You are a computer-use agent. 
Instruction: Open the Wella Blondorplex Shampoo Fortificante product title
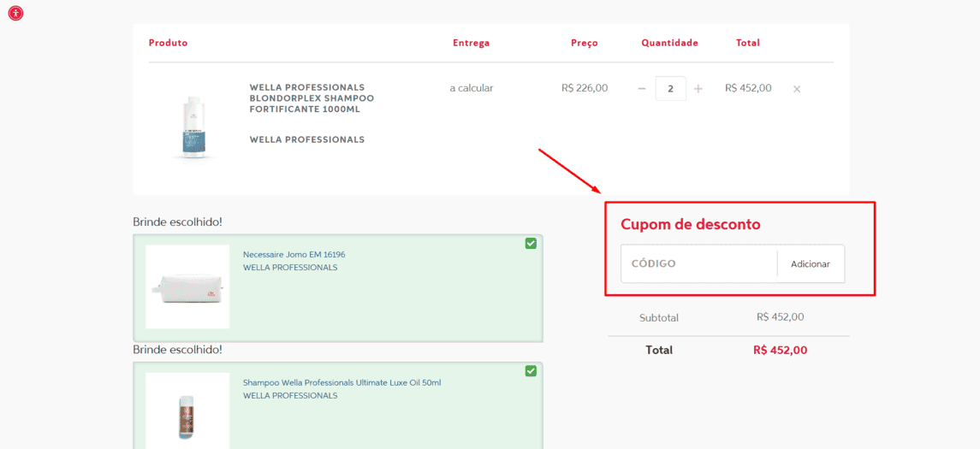312,98
